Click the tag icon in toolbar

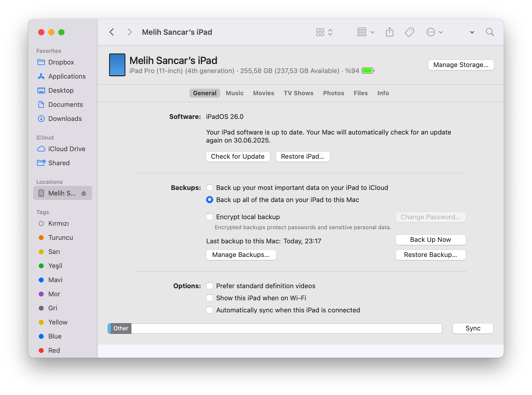[x=409, y=32]
